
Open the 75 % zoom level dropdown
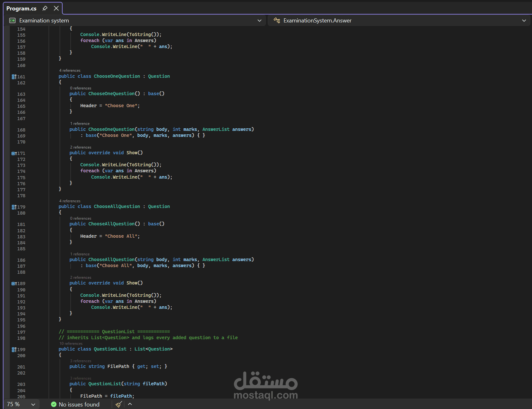tap(33, 404)
